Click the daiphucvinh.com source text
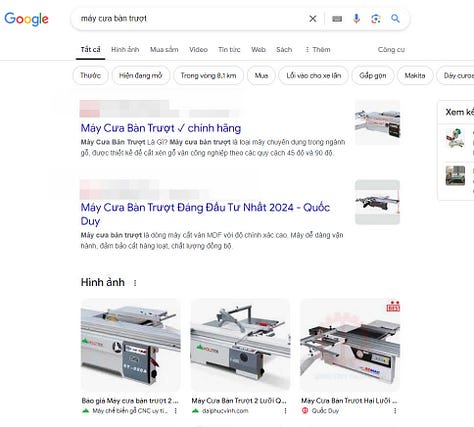The width and height of the screenshot is (474, 427). coord(225,411)
